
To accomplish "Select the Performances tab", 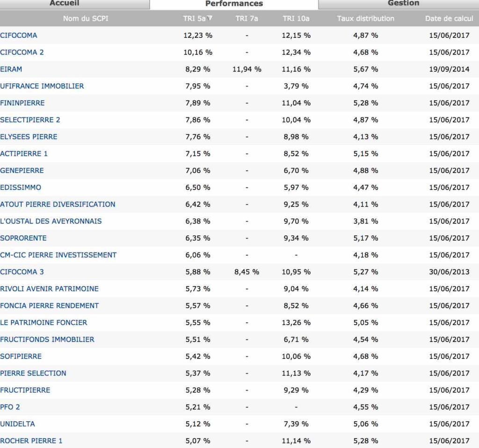I will coord(234,4).
